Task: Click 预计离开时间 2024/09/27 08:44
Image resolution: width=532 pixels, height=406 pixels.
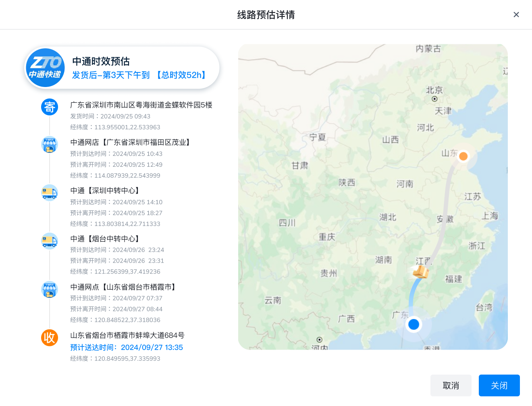Action: pyautogui.click(x=116, y=309)
